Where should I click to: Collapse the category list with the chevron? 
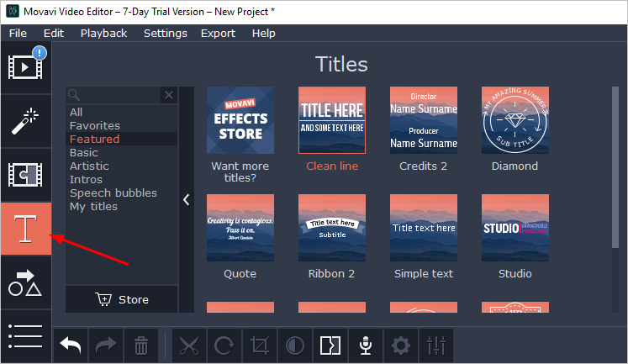[x=187, y=199]
